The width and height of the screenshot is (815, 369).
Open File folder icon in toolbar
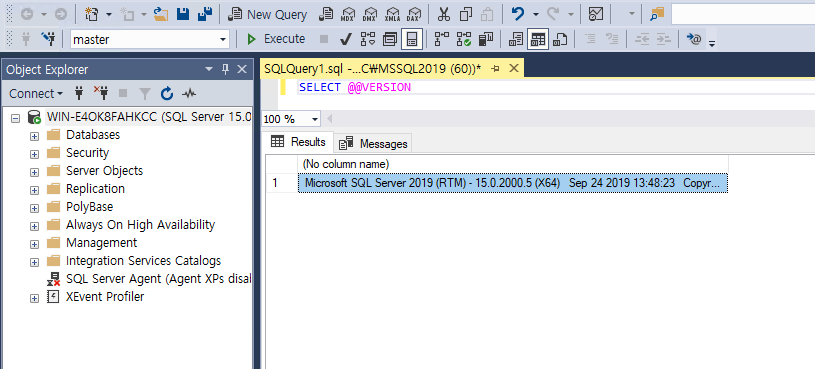(x=161, y=15)
